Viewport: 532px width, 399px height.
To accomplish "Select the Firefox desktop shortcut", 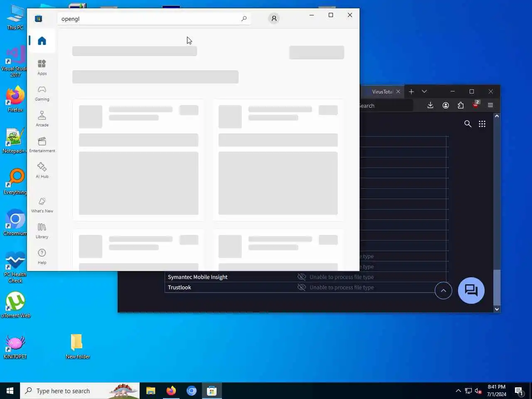I will pyautogui.click(x=15, y=99).
